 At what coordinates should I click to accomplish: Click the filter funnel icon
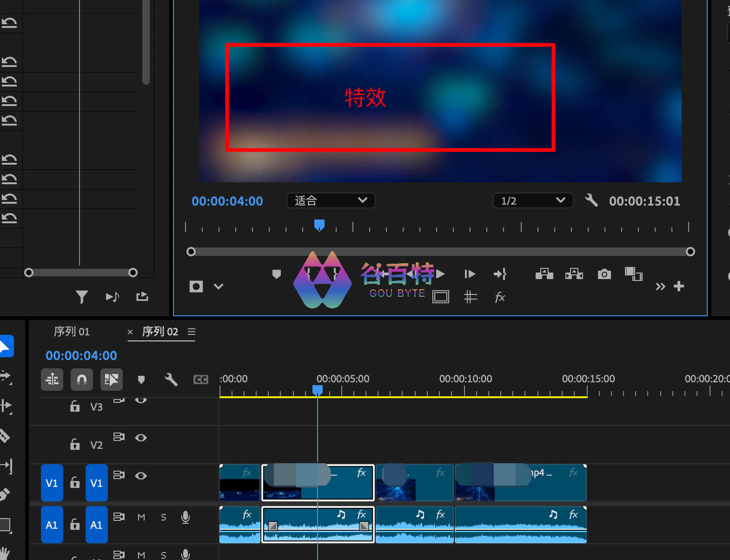82,297
